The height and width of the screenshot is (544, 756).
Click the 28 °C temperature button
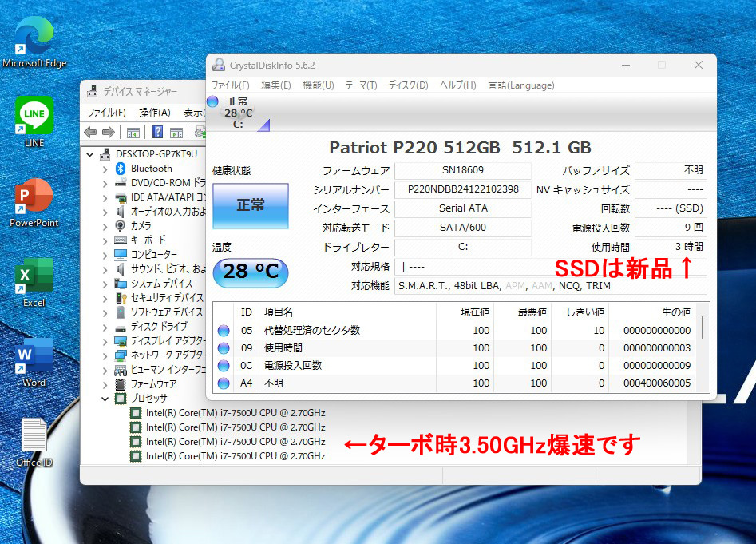[251, 272]
